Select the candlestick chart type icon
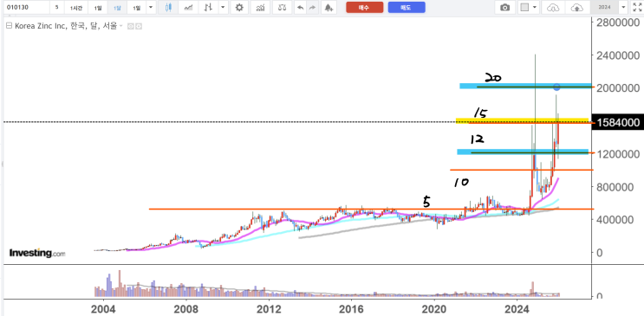644x316 pixels. (x=168, y=8)
